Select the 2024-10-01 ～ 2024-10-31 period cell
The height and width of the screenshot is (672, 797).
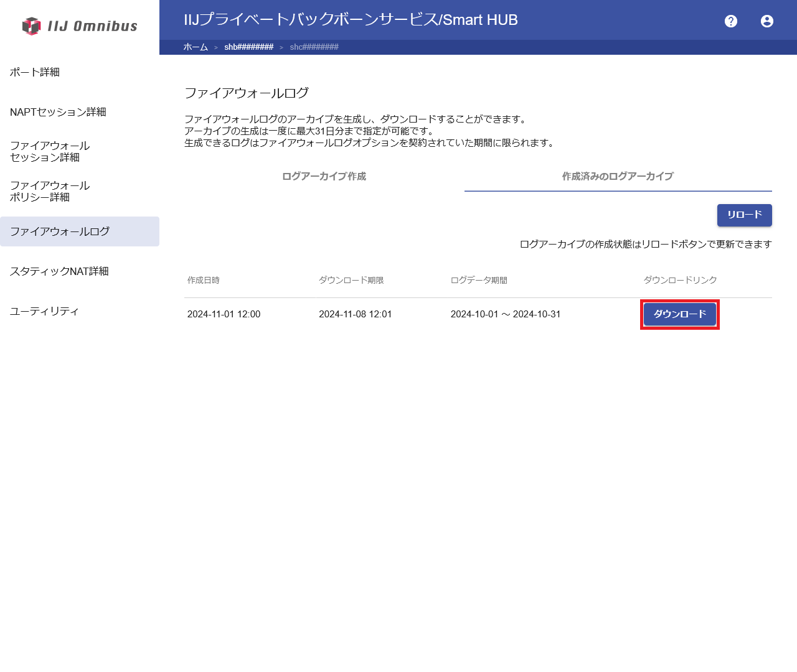pos(506,314)
